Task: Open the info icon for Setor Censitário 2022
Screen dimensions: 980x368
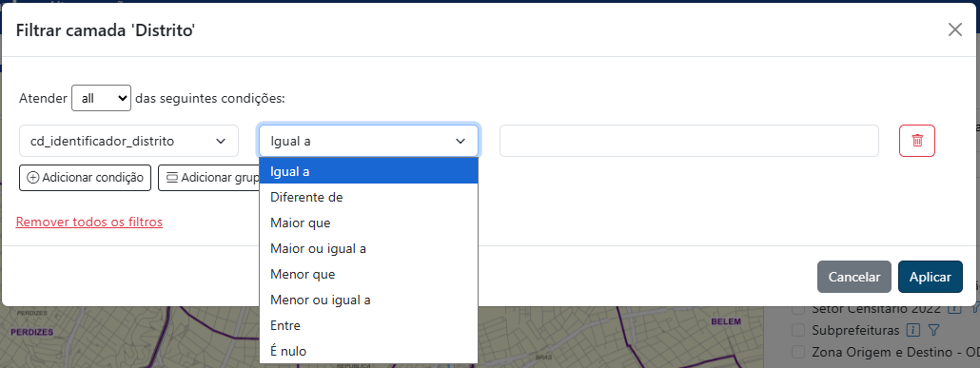Action: (953, 309)
